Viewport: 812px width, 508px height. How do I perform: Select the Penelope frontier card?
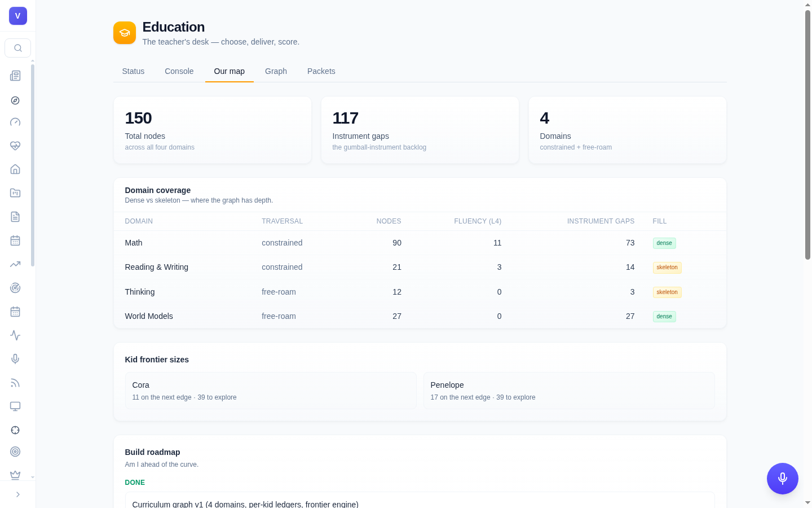point(569,391)
